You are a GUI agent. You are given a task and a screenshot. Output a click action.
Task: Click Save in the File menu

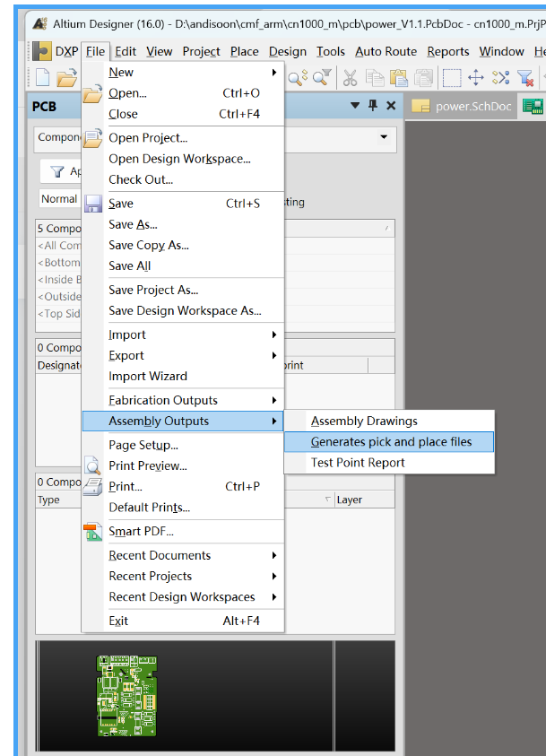[183, 204]
